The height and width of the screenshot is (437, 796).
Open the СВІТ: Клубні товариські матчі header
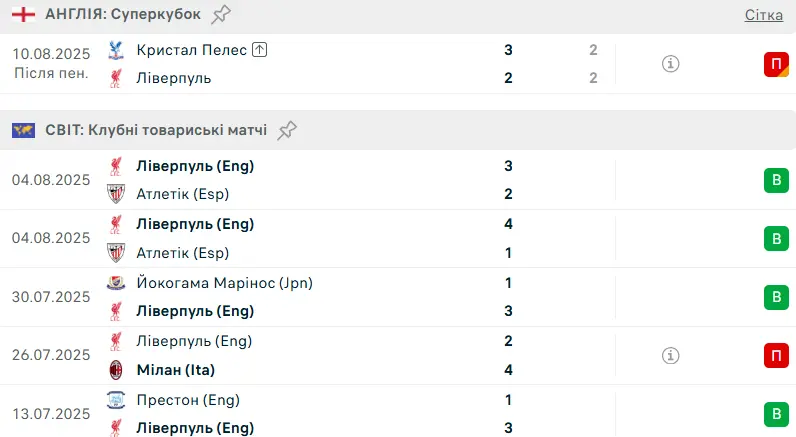(156, 130)
